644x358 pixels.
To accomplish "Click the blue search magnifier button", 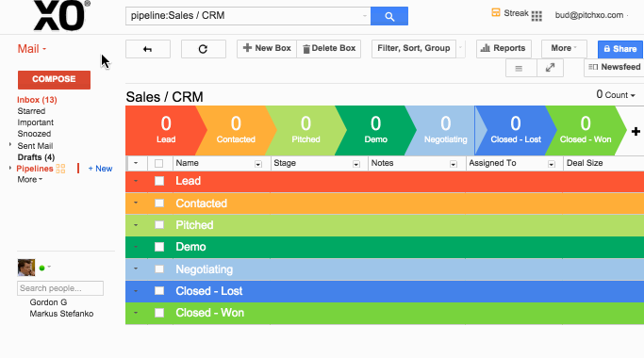I will [389, 16].
